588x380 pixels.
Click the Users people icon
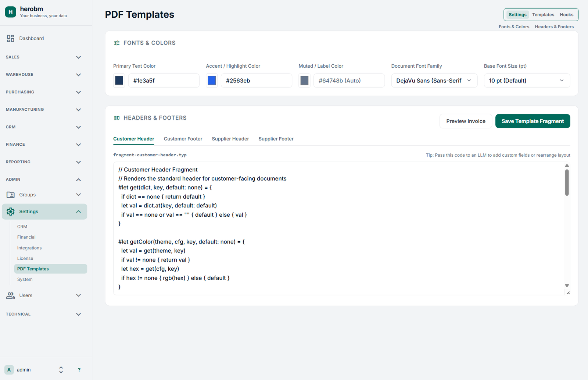[11, 295]
